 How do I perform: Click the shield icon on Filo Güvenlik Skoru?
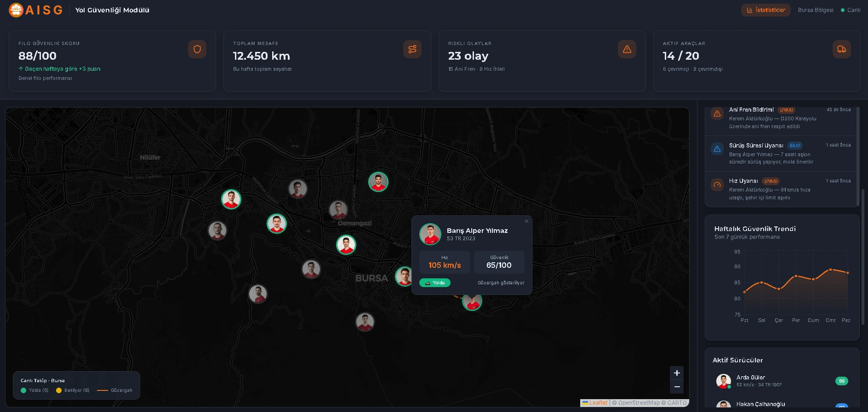point(197,49)
